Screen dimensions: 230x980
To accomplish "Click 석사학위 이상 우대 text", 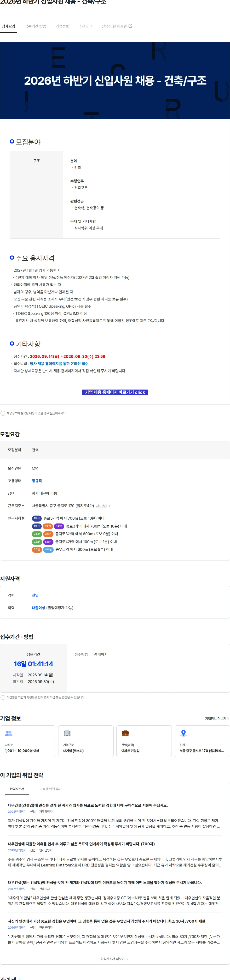I will (88, 228).
